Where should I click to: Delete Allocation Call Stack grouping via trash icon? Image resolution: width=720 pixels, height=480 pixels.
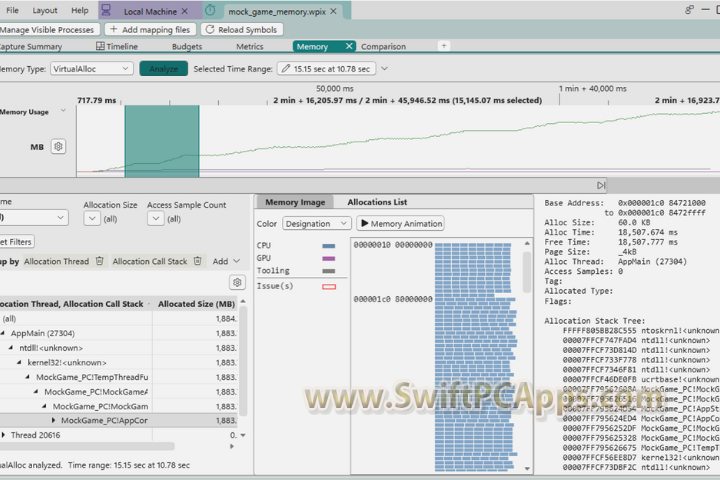pyautogui.click(x=196, y=261)
